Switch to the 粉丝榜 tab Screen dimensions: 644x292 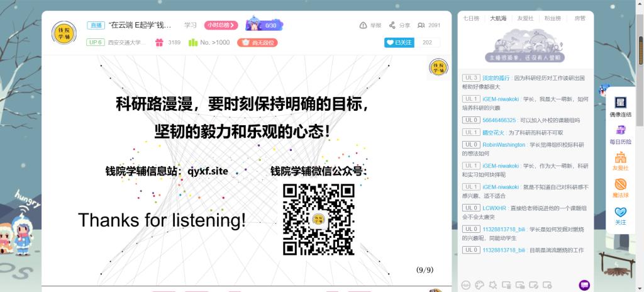coord(552,18)
